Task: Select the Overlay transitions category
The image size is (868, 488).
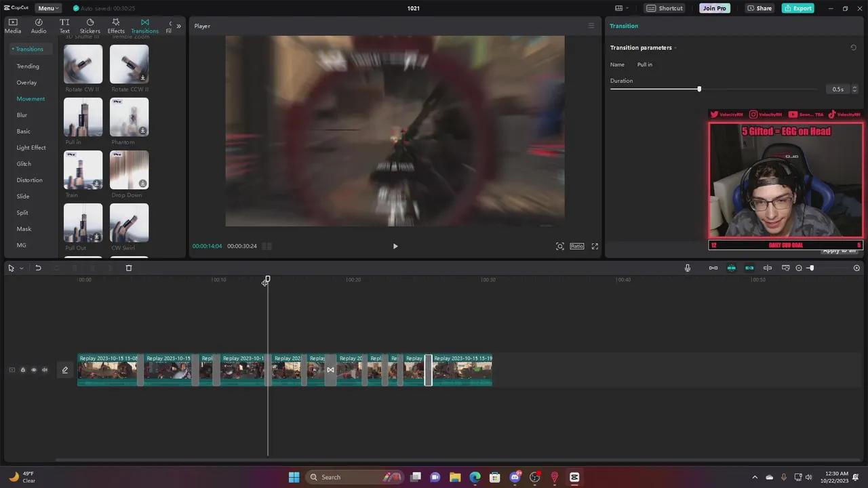Action: 26,83
